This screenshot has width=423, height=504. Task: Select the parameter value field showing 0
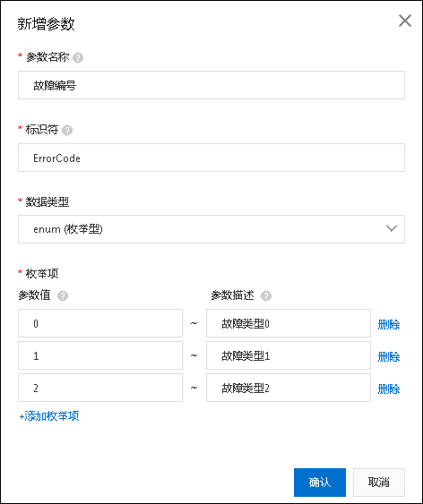(x=100, y=323)
